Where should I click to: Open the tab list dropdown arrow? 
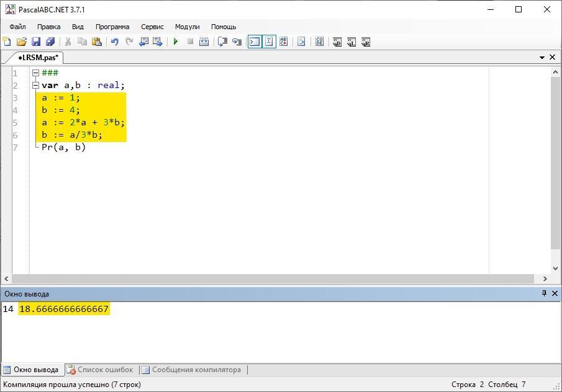542,58
